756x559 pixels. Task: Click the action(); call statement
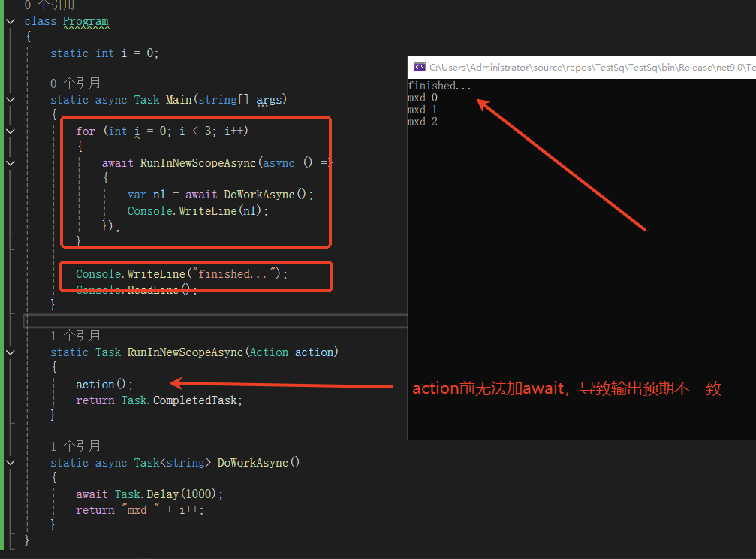click(104, 384)
